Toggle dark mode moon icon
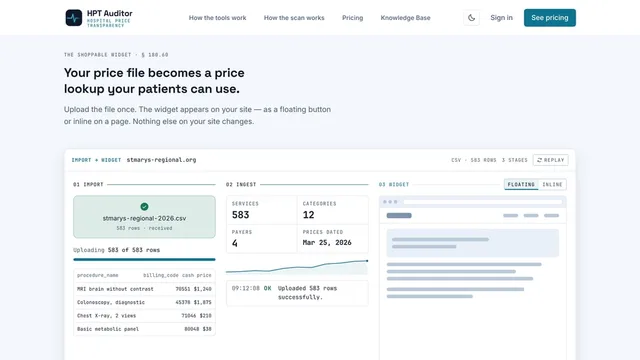The image size is (640, 360). pos(471,18)
